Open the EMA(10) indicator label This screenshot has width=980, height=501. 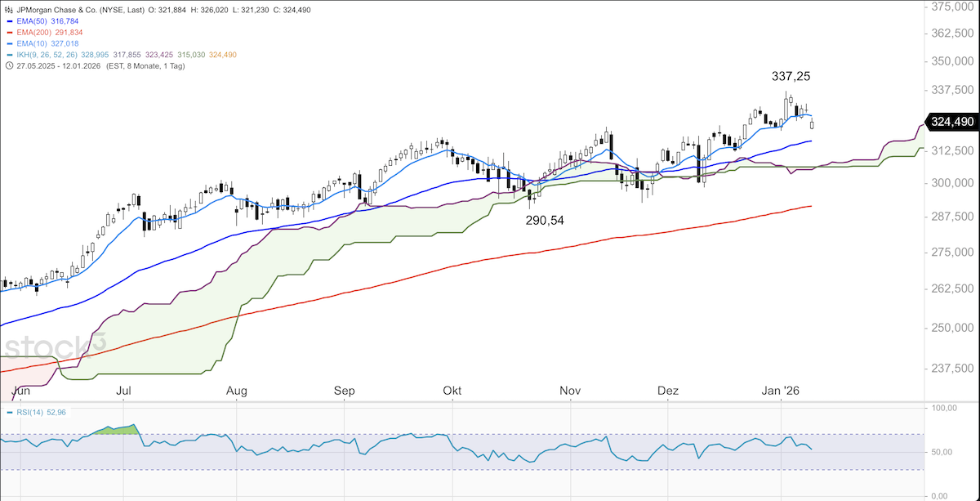click(x=33, y=43)
